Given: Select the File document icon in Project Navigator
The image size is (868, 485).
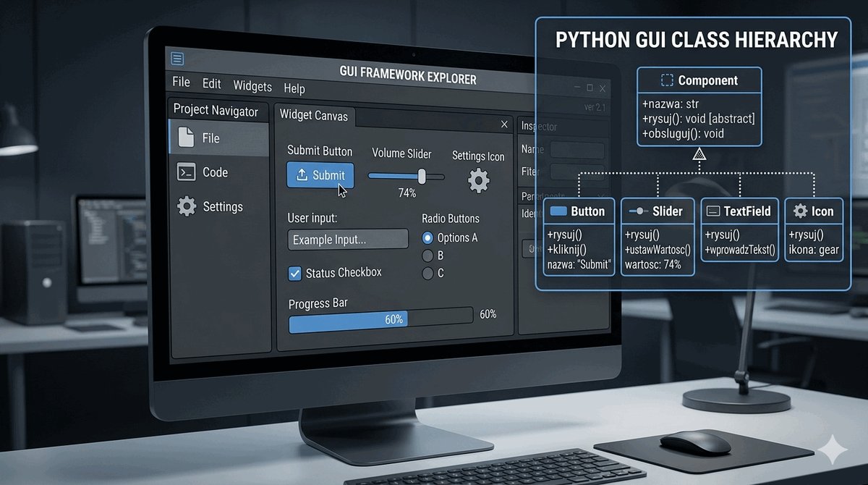Looking at the screenshot, I should (x=186, y=138).
